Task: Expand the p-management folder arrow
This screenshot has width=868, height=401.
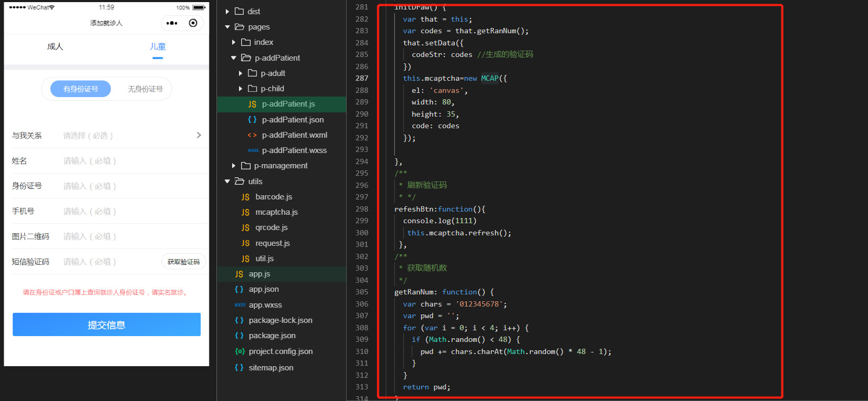Action: pyautogui.click(x=234, y=166)
